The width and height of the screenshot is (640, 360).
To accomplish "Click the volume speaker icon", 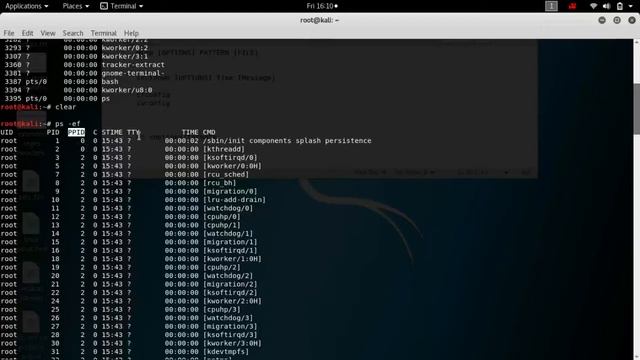I will pyautogui.click(x=607, y=6).
